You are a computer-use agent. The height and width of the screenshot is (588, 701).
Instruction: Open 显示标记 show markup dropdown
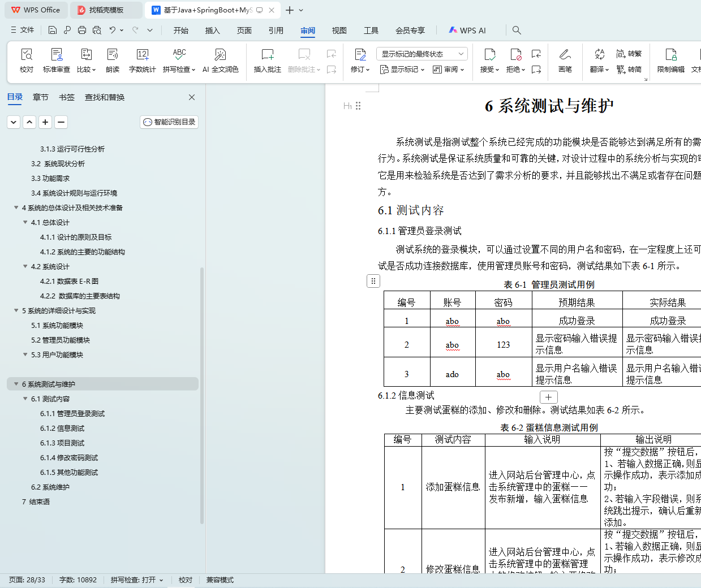point(402,70)
